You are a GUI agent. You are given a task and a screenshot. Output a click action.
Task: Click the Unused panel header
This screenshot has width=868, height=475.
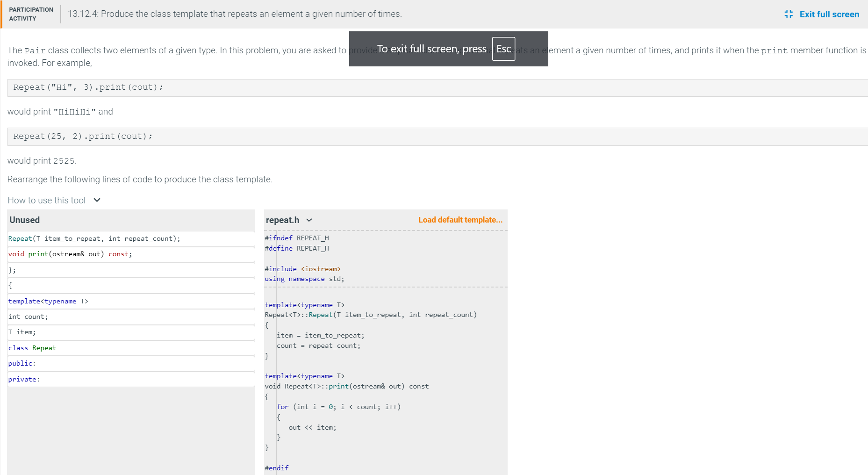click(24, 220)
